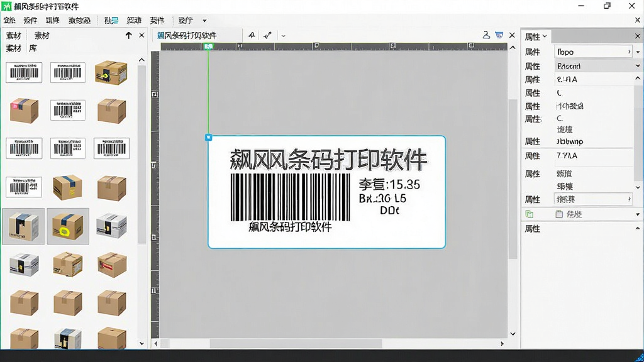
Task: Open the black dropdown arrow right of the Ibpo field
Action: tap(638, 52)
